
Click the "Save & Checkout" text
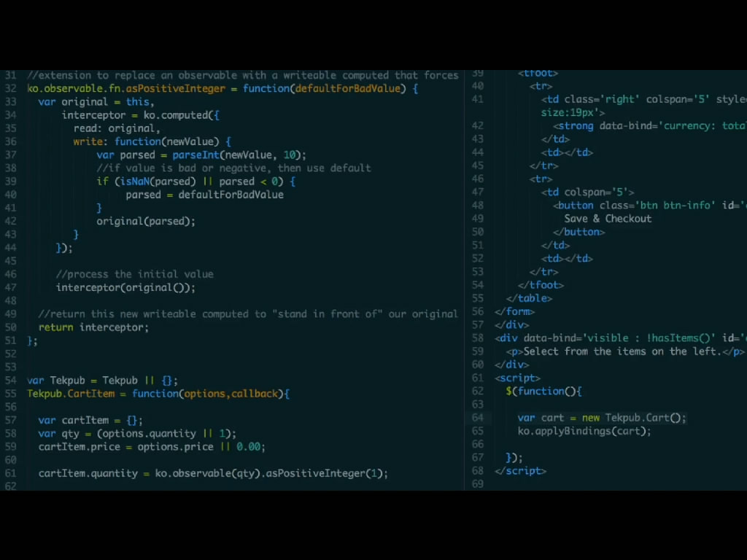point(608,219)
